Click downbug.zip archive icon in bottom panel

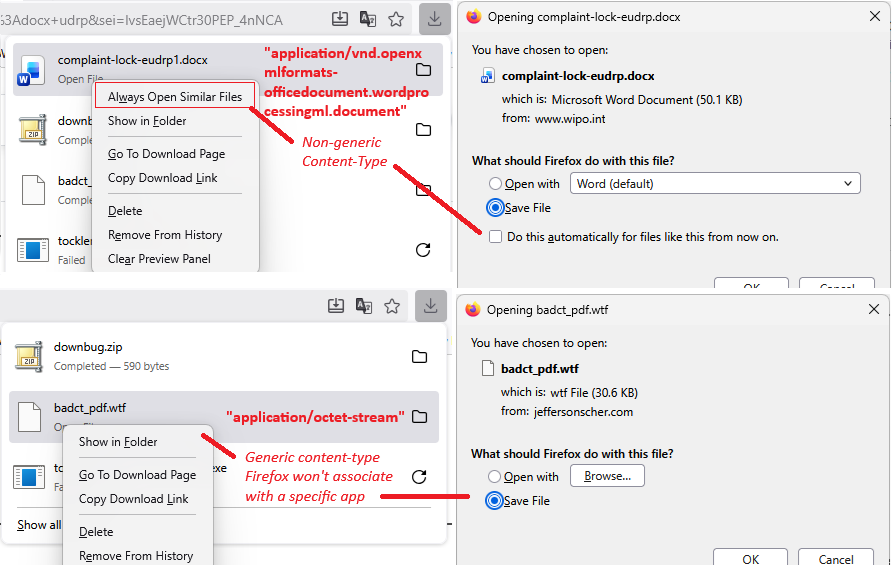28,357
